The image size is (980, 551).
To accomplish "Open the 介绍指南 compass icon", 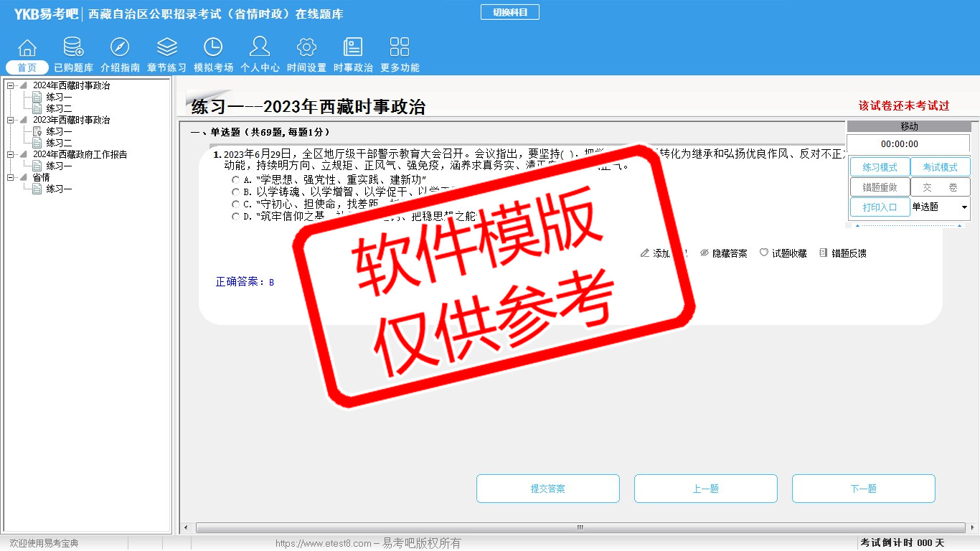I will tap(120, 47).
